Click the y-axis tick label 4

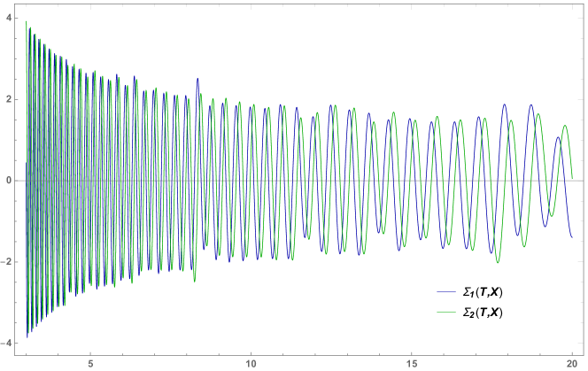tap(9, 18)
